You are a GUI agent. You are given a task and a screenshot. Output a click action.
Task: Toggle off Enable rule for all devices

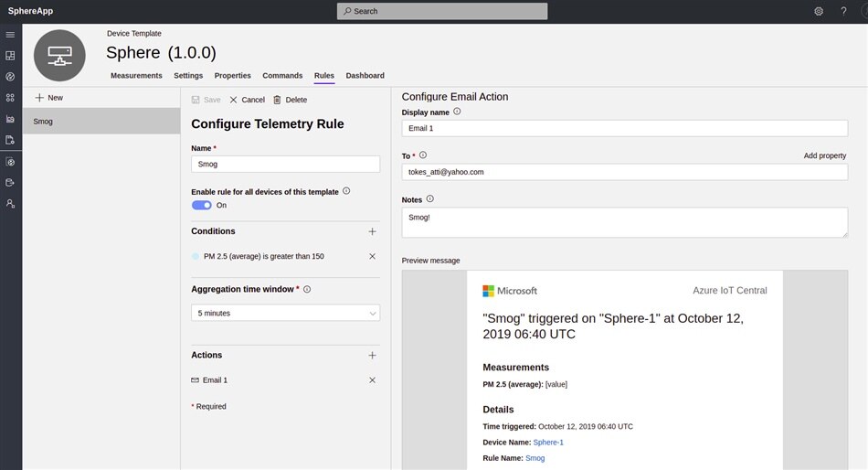201,206
